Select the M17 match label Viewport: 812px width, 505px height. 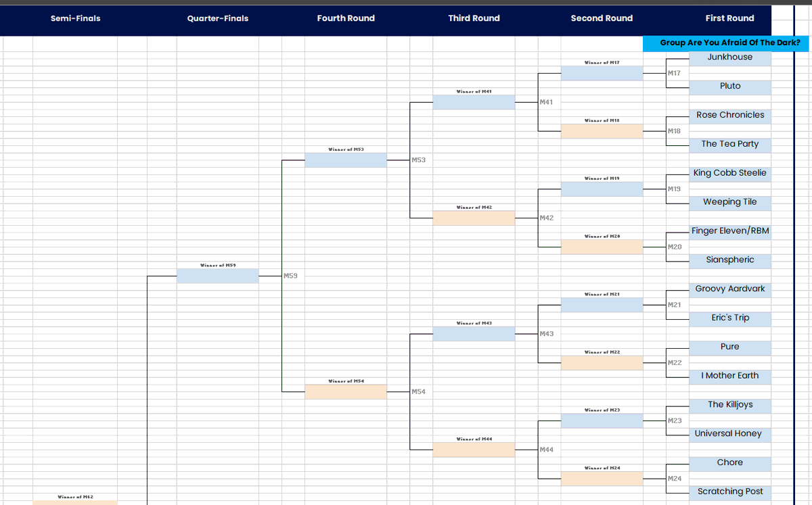(674, 73)
